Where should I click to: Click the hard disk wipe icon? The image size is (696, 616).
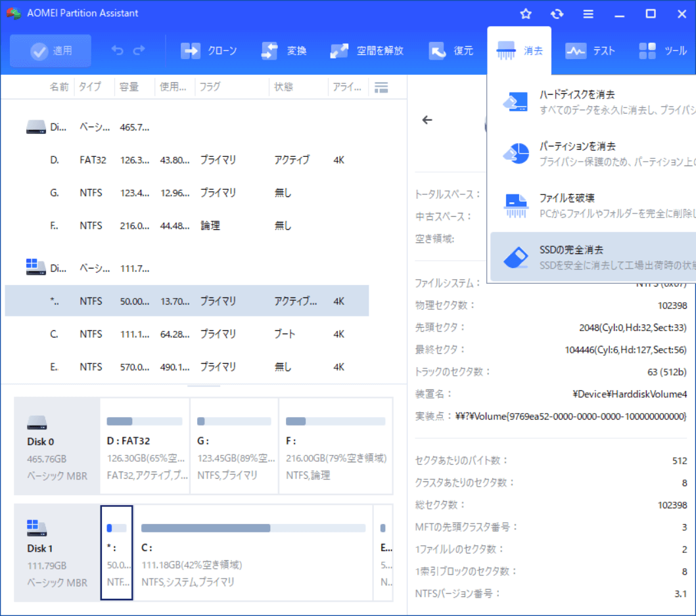pyautogui.click(x=516, y=102)
